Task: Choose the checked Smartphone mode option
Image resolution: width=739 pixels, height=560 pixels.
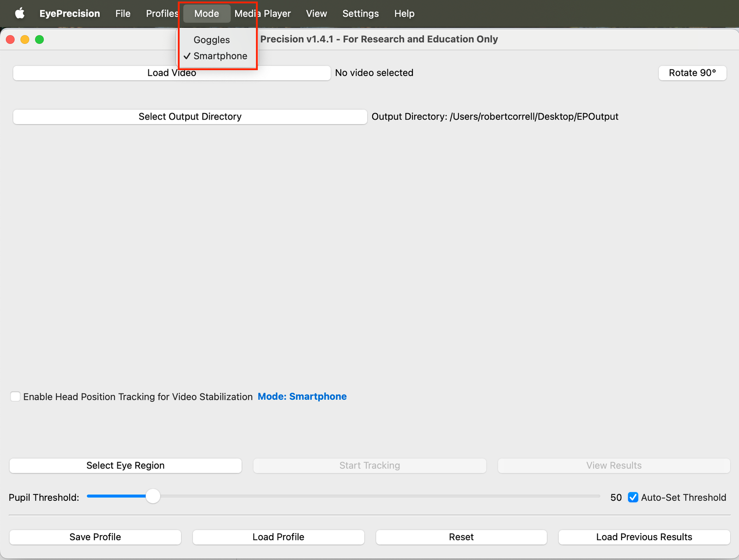Action: click(x=220, y=56)
